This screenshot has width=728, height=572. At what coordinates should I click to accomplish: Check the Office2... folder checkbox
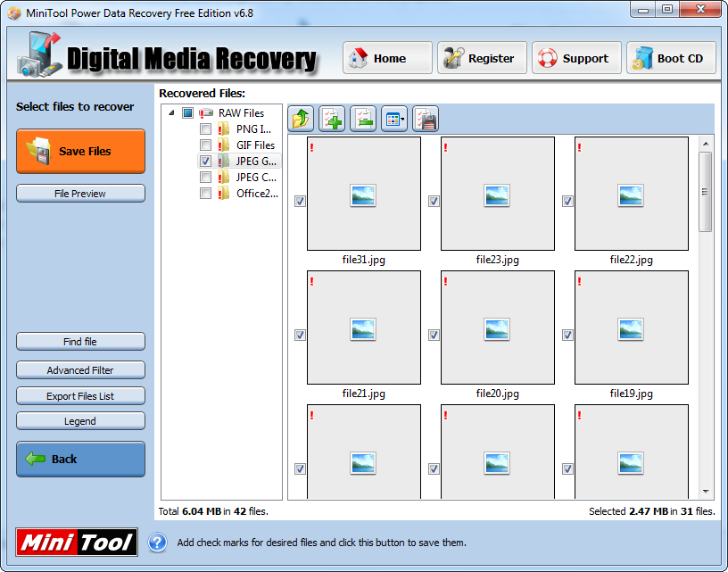[x=205, y=193]
